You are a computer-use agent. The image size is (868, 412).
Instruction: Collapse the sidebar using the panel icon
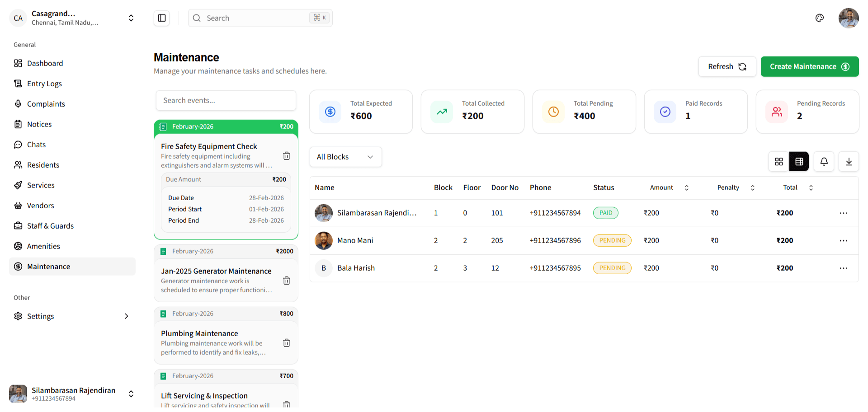[x=161, y=18]
